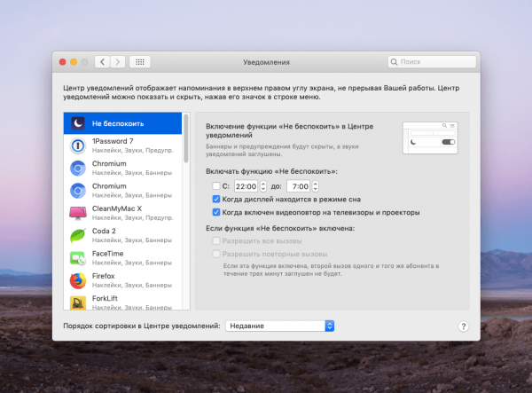Select 'Coda 2' name in list
Image resolution: width=532 pixels, height=393 pixels.
[x=104, y=232]
